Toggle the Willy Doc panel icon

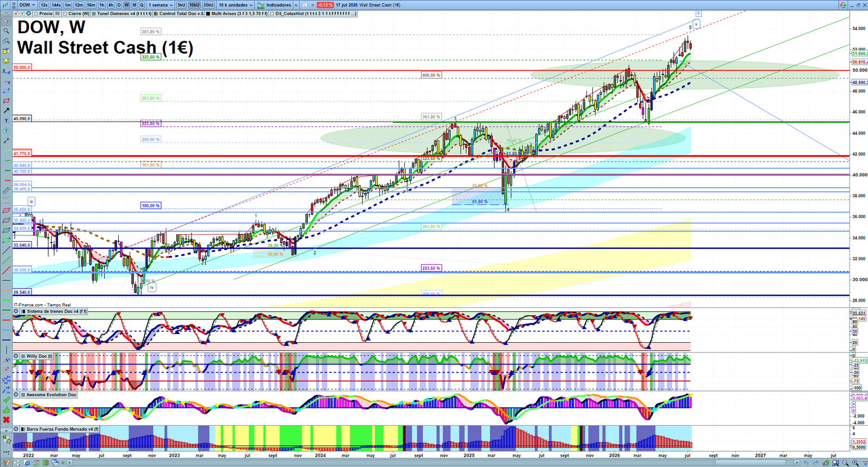23,356
